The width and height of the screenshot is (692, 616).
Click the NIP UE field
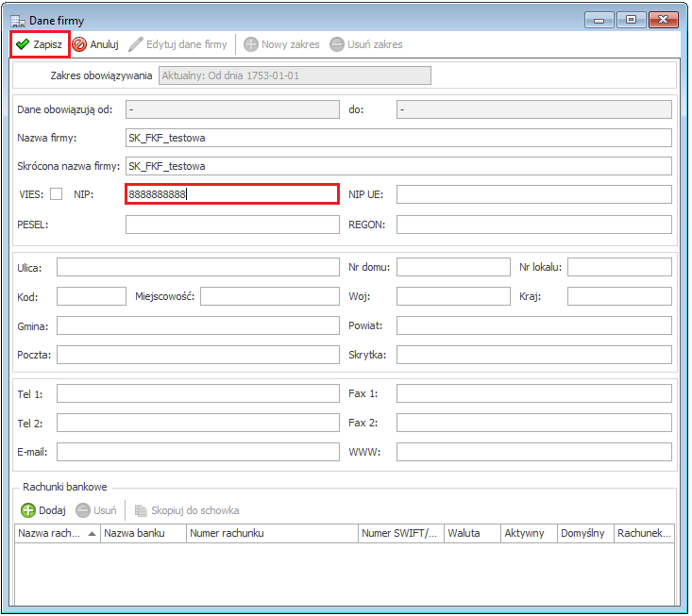[x=534, y=194]
